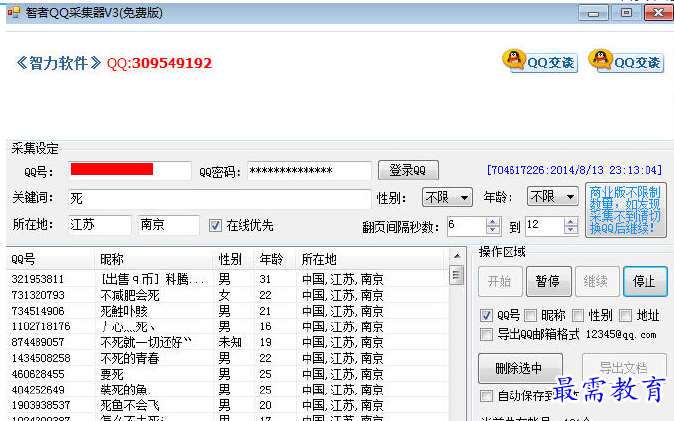Decrease the minimum page interval seconds
Image resolution: width=674 pixels, height=421 pixels.
[x=493, y=230]
